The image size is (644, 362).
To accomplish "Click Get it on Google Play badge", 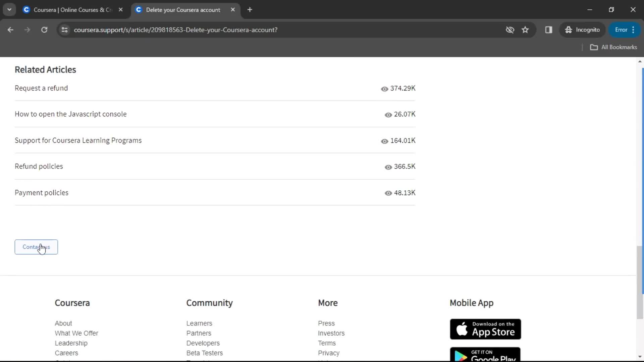I will (x=485, y=354).
